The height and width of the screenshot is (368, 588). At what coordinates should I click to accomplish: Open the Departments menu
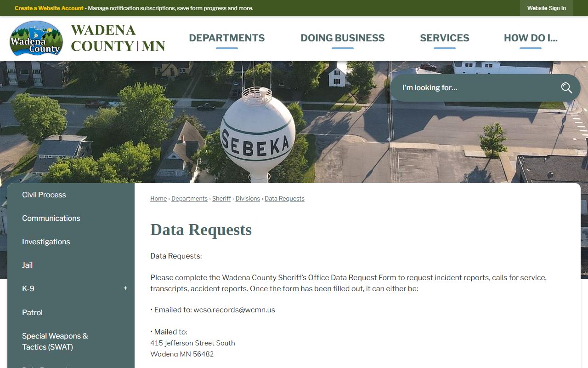point(227,38)
